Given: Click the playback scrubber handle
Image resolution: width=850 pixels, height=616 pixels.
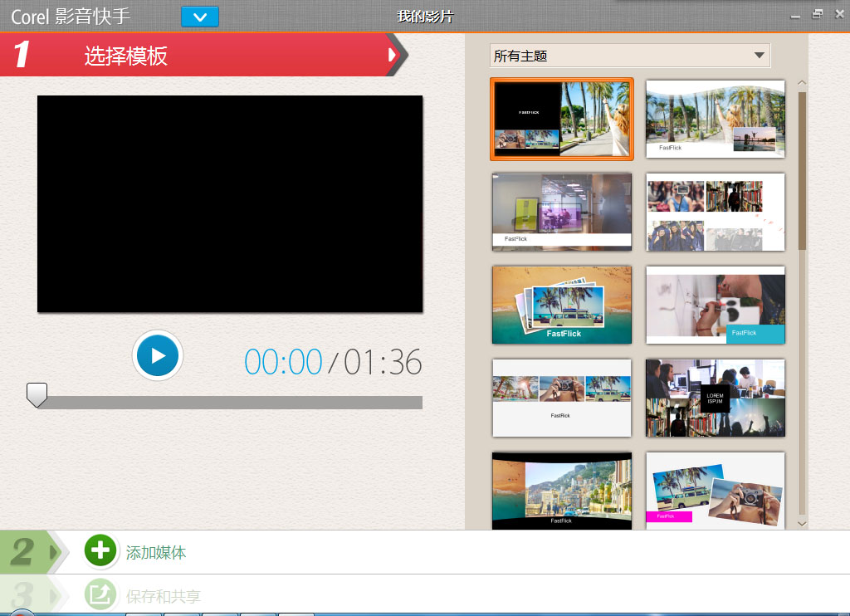Looking at the screenshot, I should (37, 395).
